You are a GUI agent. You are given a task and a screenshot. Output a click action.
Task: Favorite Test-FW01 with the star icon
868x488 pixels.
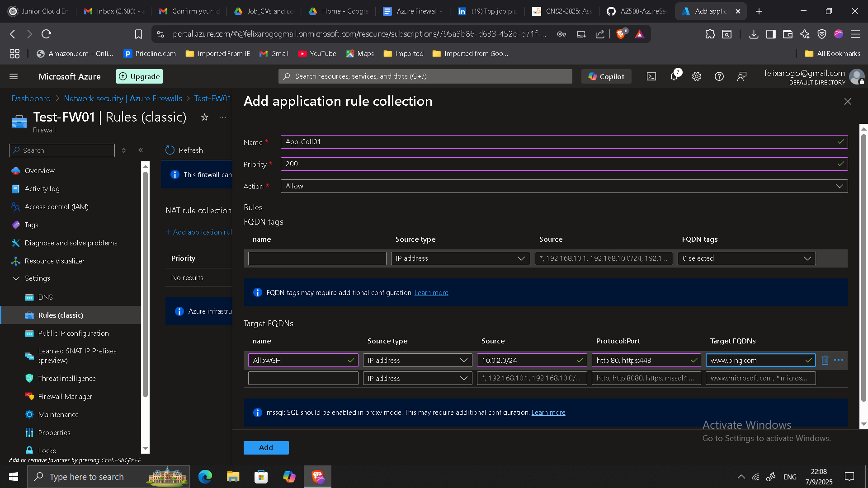pyautogui.click(x=204, y=117)
